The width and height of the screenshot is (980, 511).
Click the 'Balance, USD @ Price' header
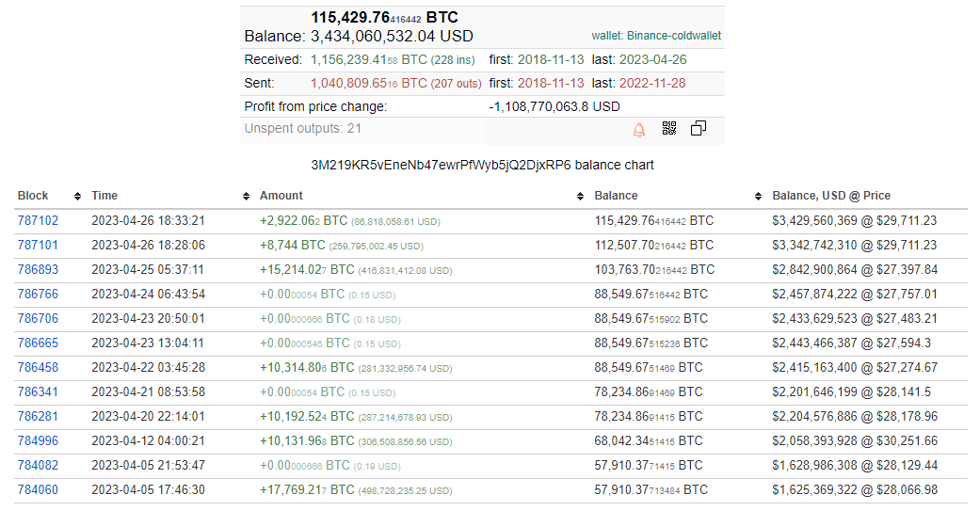[x=831, y=196]
